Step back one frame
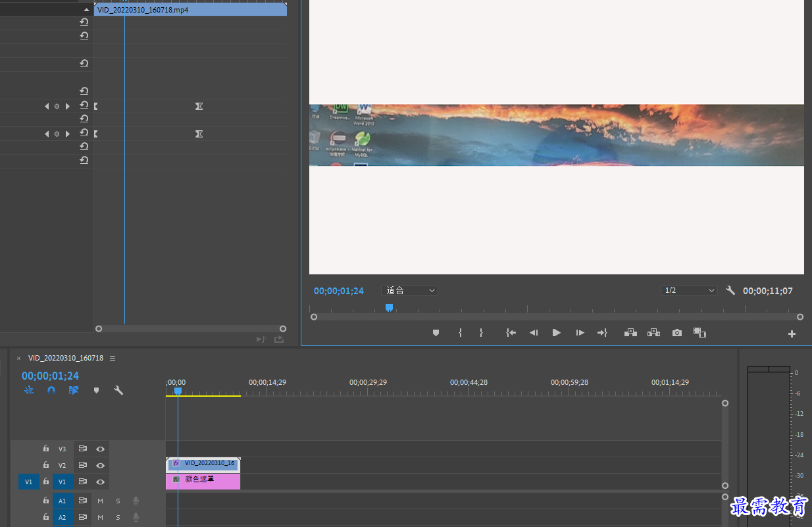The height and width of the screenshot is (527, 812). [x=534, y=333]
